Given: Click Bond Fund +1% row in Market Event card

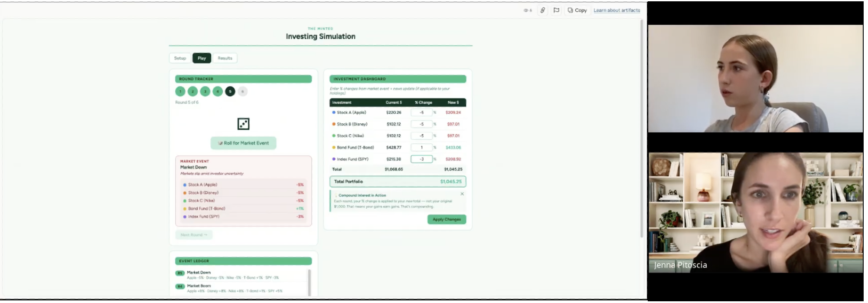Looking at the screenshot, I should tap(243, 209).
